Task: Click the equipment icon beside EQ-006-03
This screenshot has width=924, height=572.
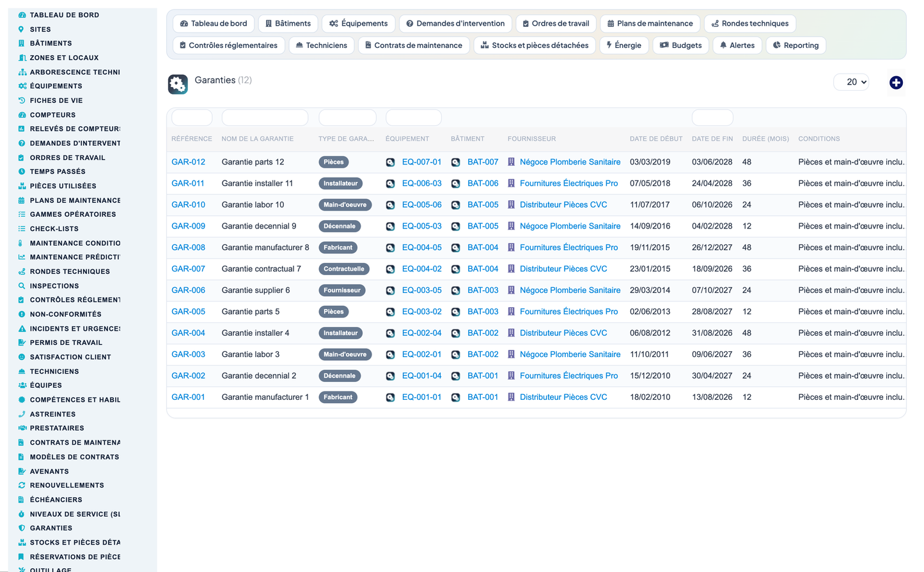Action: [390, 184]
